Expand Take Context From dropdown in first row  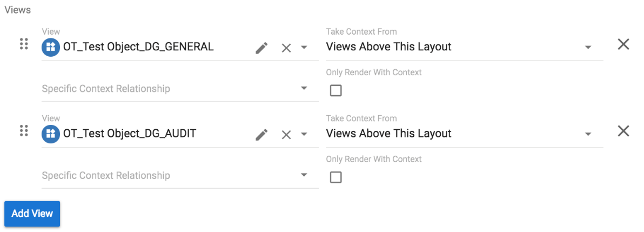[588, 48]
